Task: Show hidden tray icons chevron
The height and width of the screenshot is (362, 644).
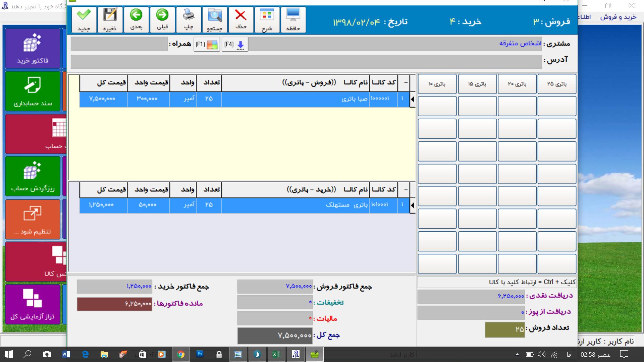Action: click(517, 354)
